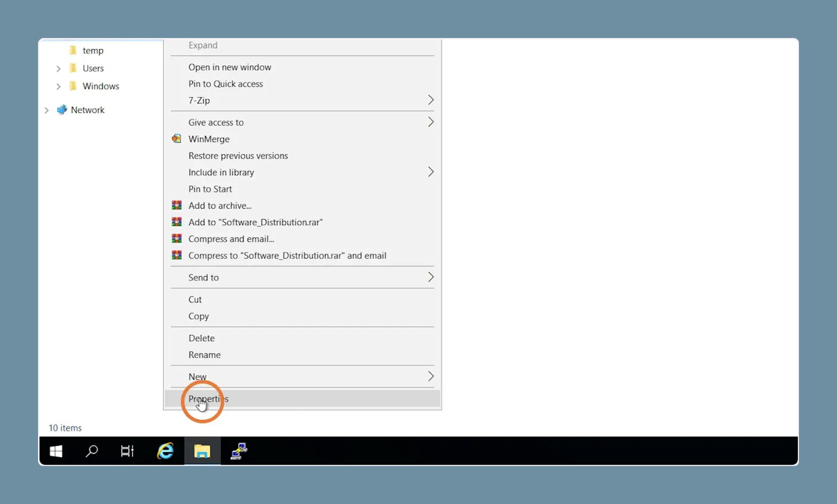Open the Give access to submenu arrow

click(x=431, y=122)
